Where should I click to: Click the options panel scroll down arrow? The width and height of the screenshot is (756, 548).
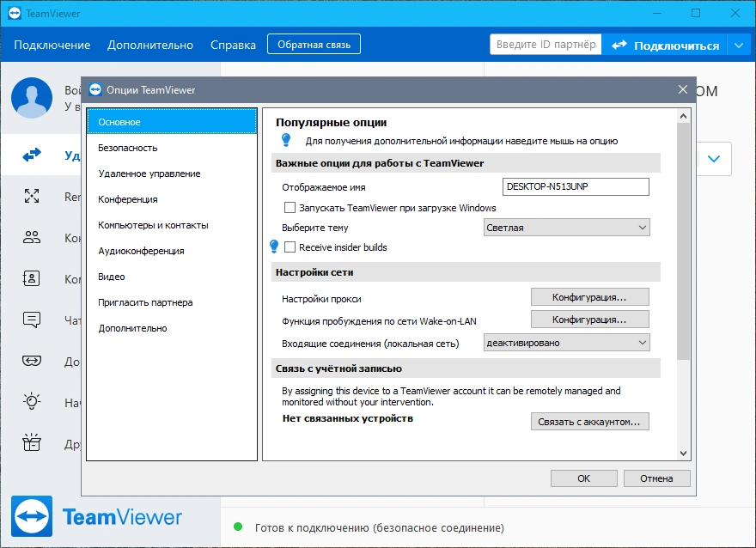pyautogui.click(x=683, y=453)
